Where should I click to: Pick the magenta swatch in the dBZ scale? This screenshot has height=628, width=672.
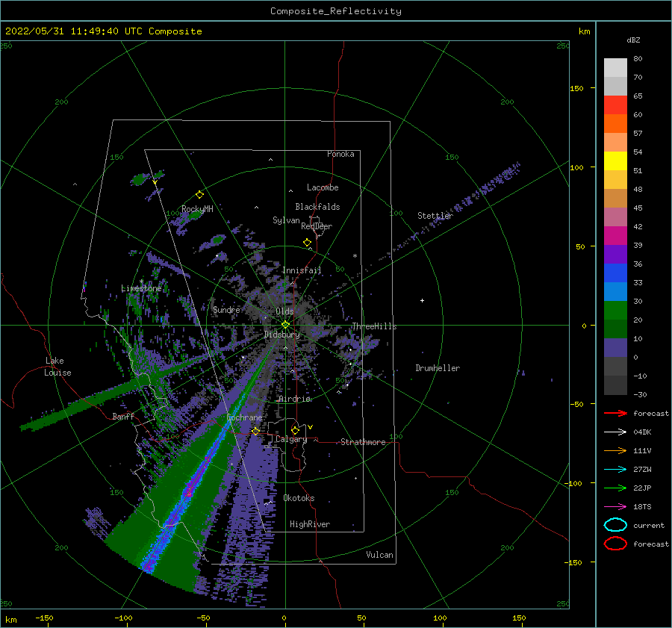coord(615,235)
